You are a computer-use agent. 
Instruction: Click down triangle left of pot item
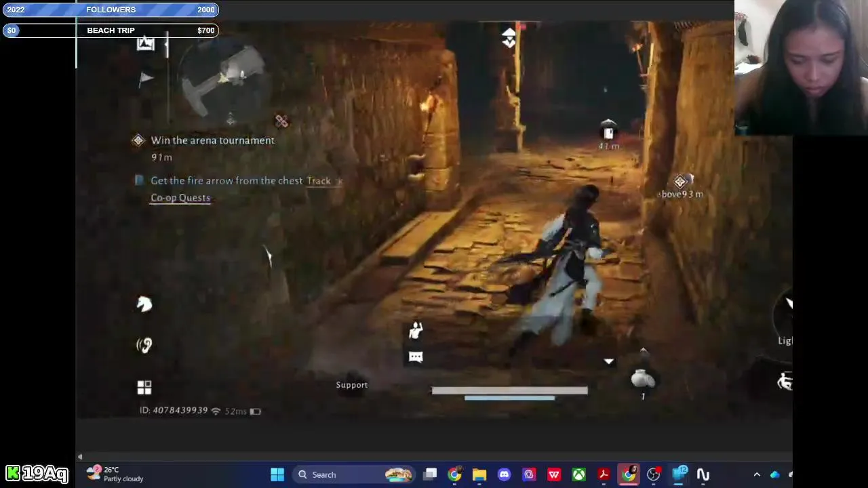609,362
